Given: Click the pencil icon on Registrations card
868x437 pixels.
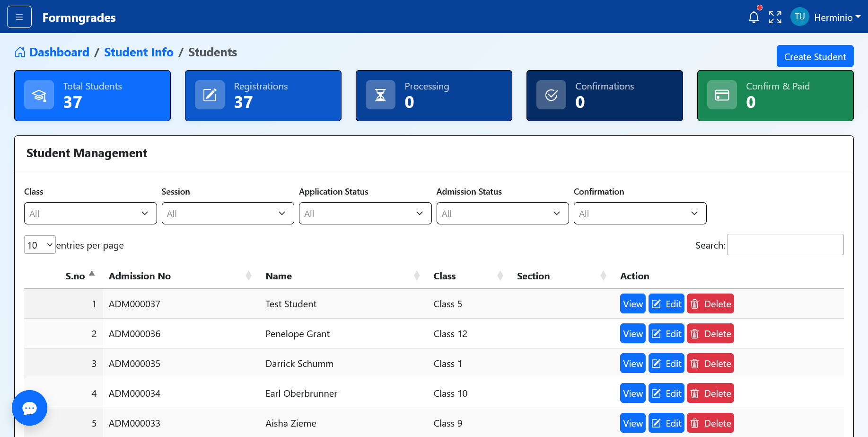Looking at the screenshot, I should tap(210, 95).
